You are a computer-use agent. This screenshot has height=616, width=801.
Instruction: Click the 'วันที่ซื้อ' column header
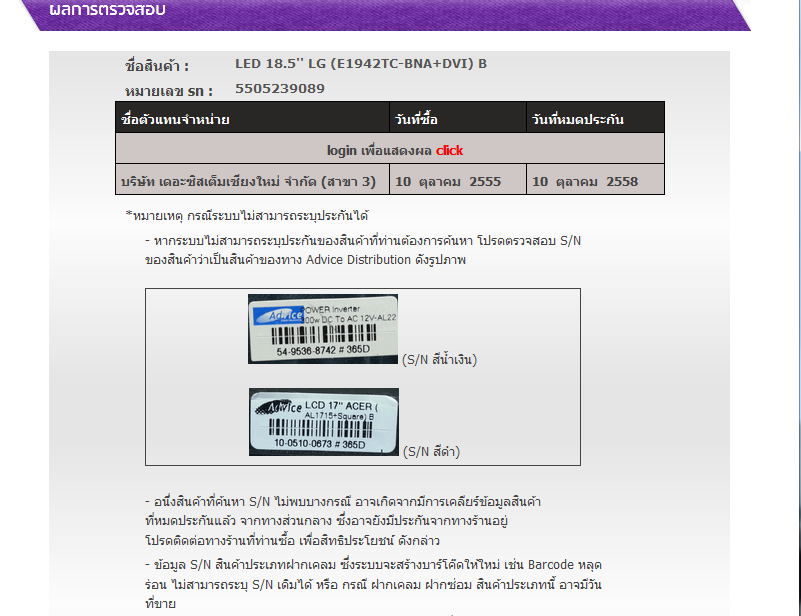(x=416, y=120)
